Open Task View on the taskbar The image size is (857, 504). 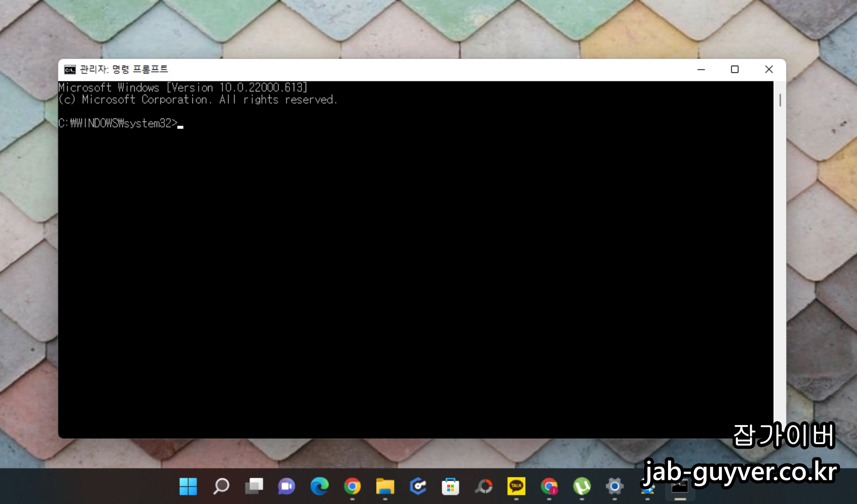(x=254, y=486)
